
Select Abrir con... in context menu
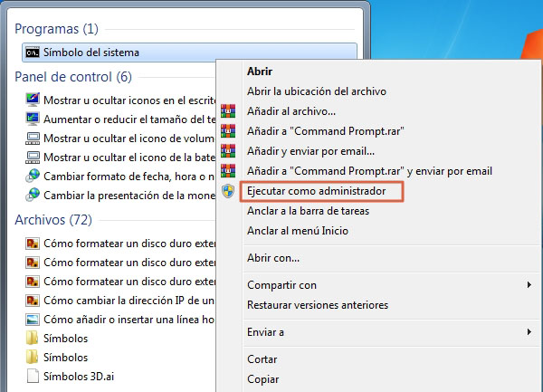(x=273, y=258)
